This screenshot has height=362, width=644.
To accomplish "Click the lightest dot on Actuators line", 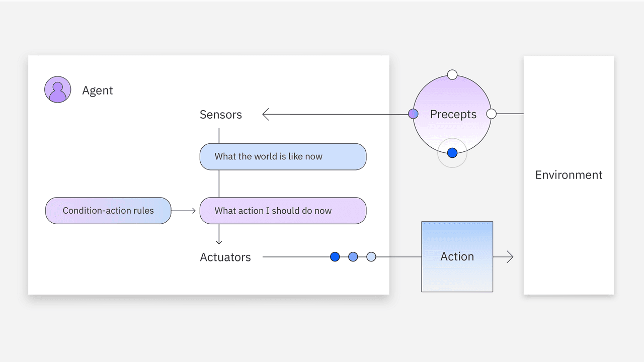I will click(x=371, y=257).
